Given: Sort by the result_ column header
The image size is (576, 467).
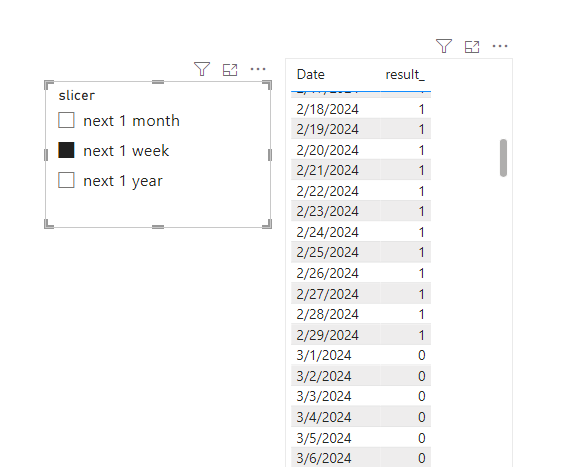Looking at the screenshot, I should 405,75.
